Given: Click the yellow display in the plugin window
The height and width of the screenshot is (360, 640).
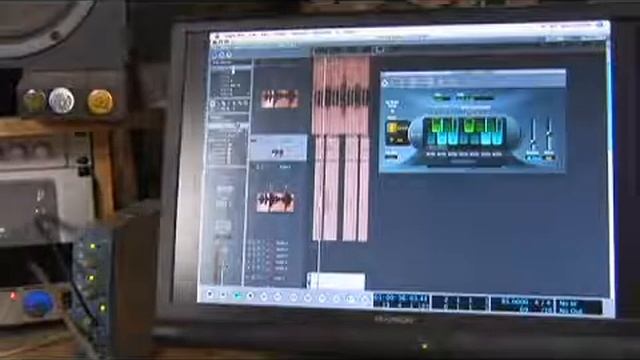Looking at the screenshot, I should click(x=397, y=132).
